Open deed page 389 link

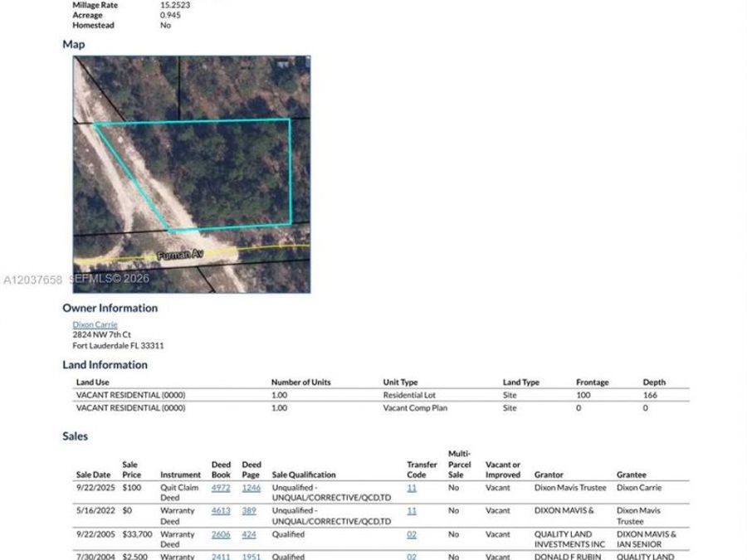[x=249, y=511]
